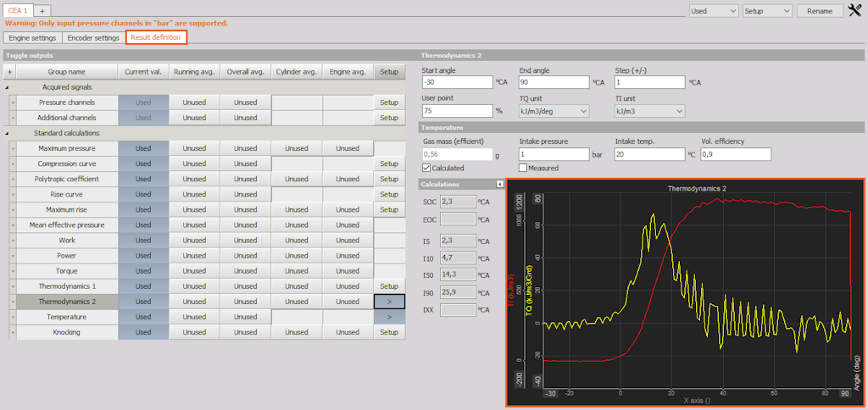Click the Setup column header

[389, 71]
